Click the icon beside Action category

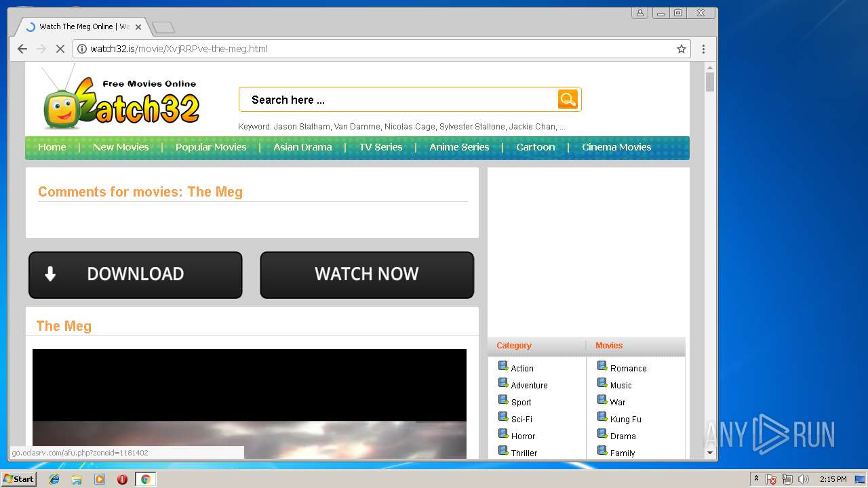pos(503,366)
